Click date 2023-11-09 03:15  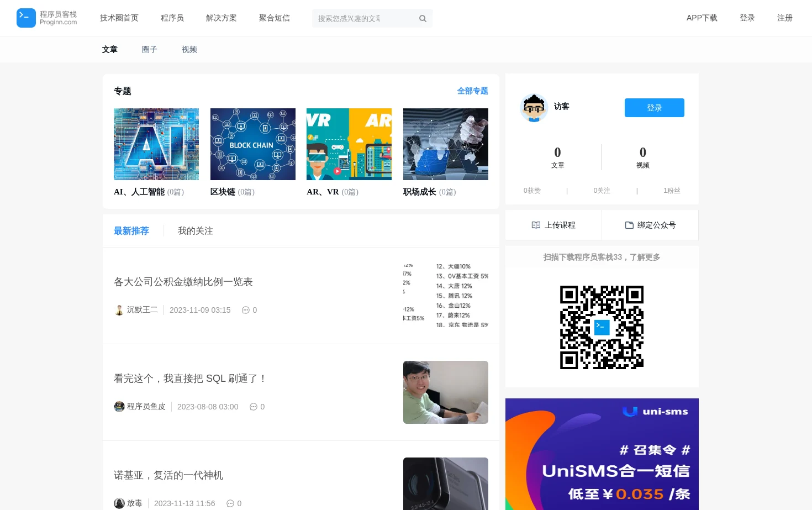(200, 310)
